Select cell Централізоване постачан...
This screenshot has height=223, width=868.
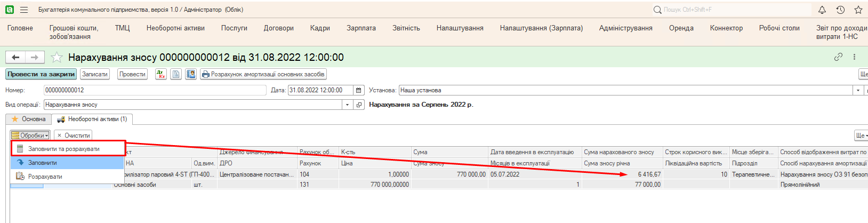(x=257, y=174)
